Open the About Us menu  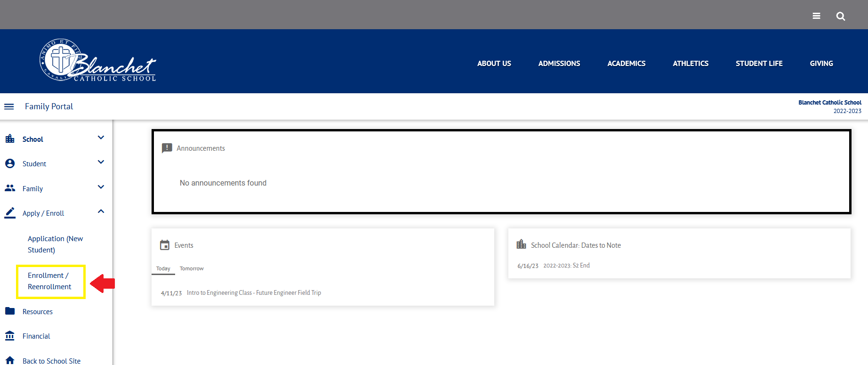(x=494, y=64)
